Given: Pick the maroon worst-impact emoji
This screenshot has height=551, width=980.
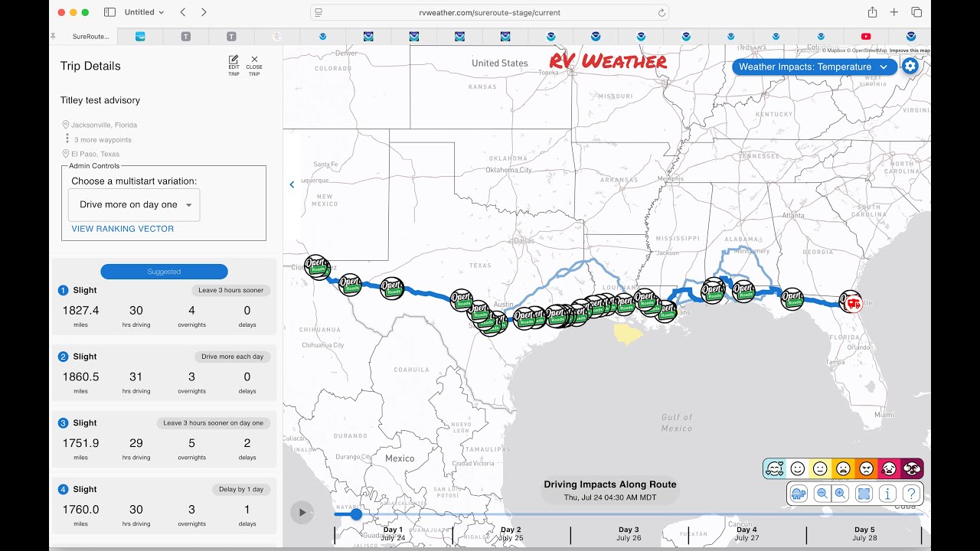Looking at the screenshot, I should point(911,468).
